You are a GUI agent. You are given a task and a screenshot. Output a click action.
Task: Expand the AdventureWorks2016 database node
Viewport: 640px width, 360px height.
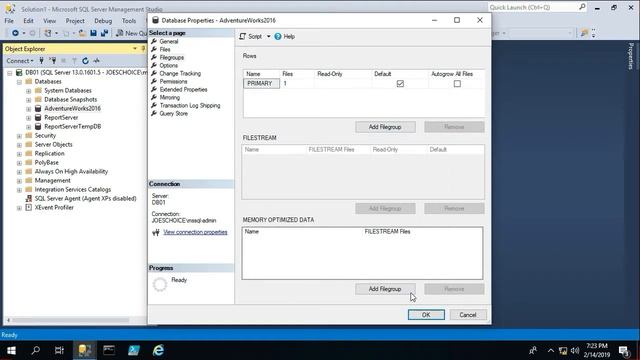click(x=29, y=109)
